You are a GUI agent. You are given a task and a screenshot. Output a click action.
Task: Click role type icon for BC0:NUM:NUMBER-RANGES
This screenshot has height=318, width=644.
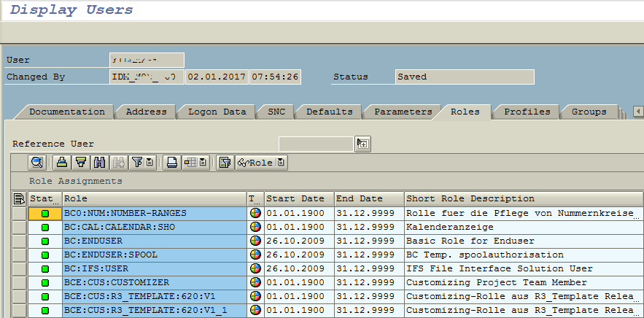(x=255, y=213)
